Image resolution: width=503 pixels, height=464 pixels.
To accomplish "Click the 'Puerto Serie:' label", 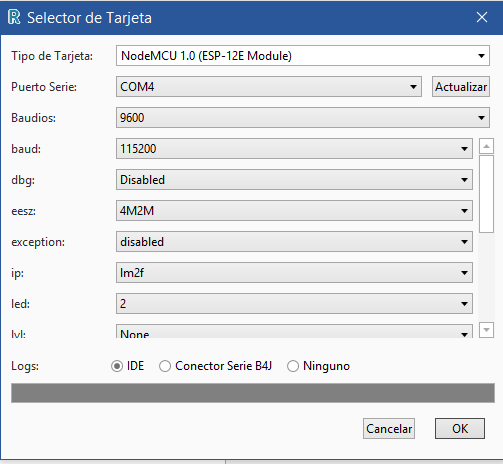I will [44, 87].
